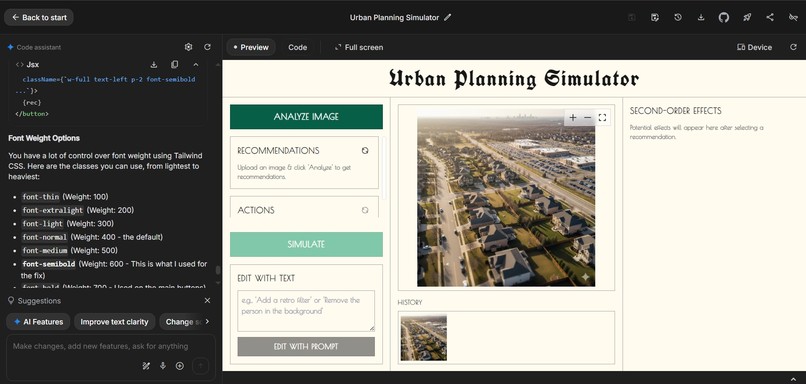The image size is (806, 384).
Task: Open the GitHub icon
Action: (x=724, y=17)
